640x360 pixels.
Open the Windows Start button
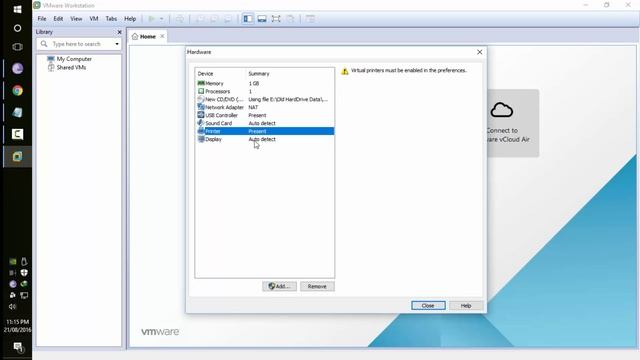coord(17,9)
